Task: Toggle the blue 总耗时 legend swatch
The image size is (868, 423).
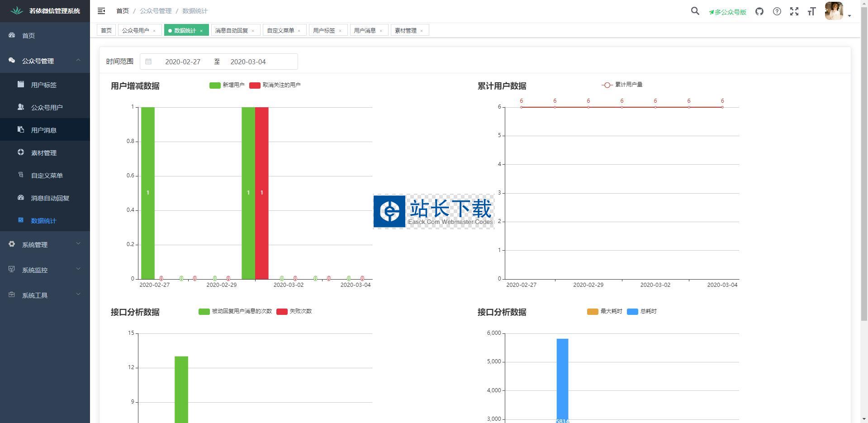Action: (x=632, y=311)
